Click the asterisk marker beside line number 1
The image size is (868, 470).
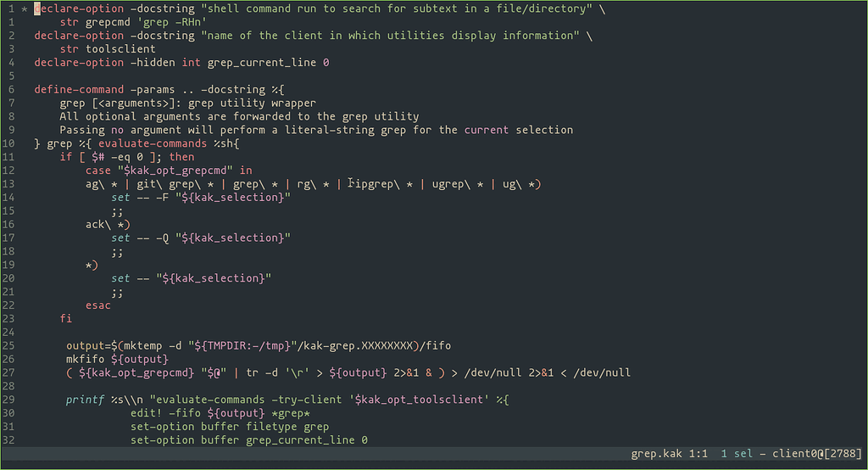pos(25,8)
